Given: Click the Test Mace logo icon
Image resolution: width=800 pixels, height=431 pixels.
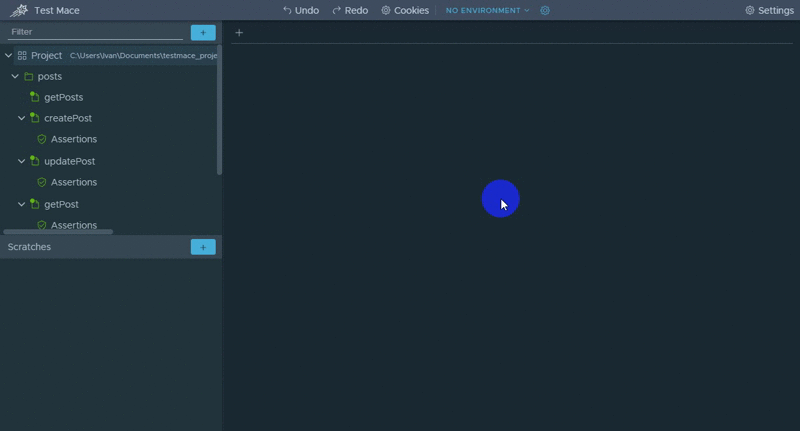Looking at the screenshot, I should [19, 10].
